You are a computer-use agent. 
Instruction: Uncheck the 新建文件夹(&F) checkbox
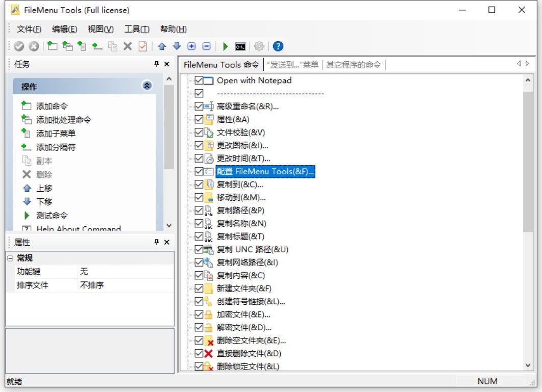click(x=199, y=289)
